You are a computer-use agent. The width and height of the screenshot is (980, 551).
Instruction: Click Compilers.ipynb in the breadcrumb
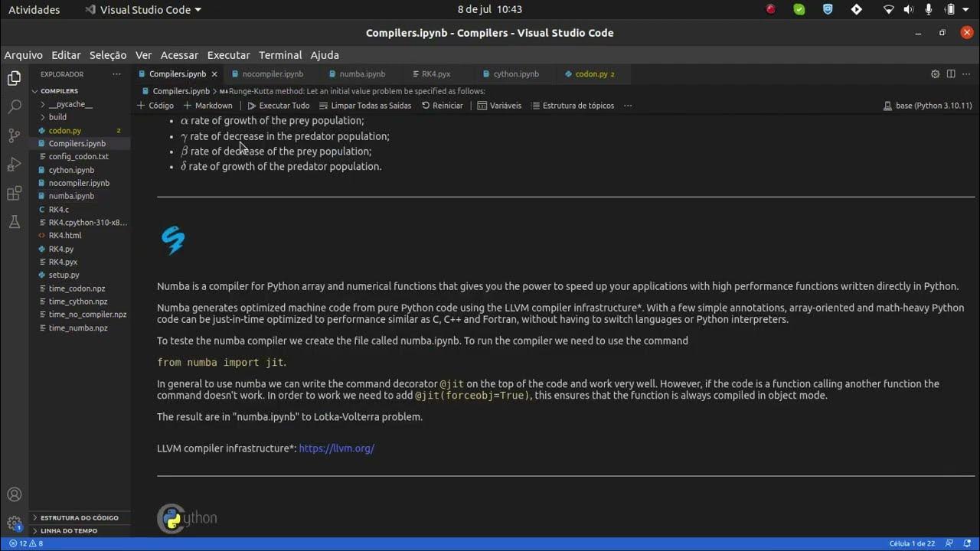pos(181,91)
